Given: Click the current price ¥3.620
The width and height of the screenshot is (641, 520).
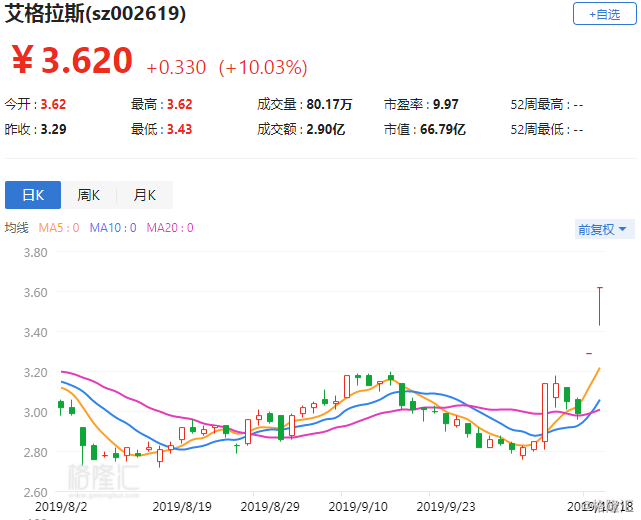Looking at the screenshot, I should (x=72, y=61).
